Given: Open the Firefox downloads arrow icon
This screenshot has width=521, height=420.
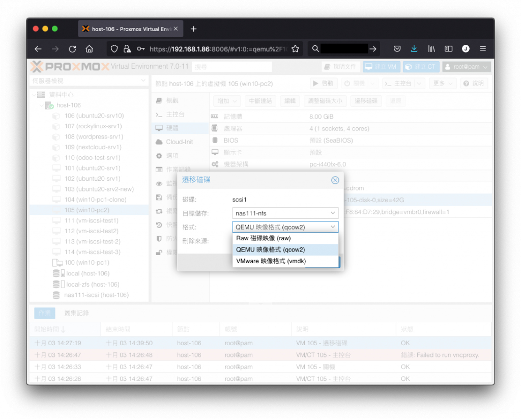Looking at the screenshot, I should [x=414, y=49].
